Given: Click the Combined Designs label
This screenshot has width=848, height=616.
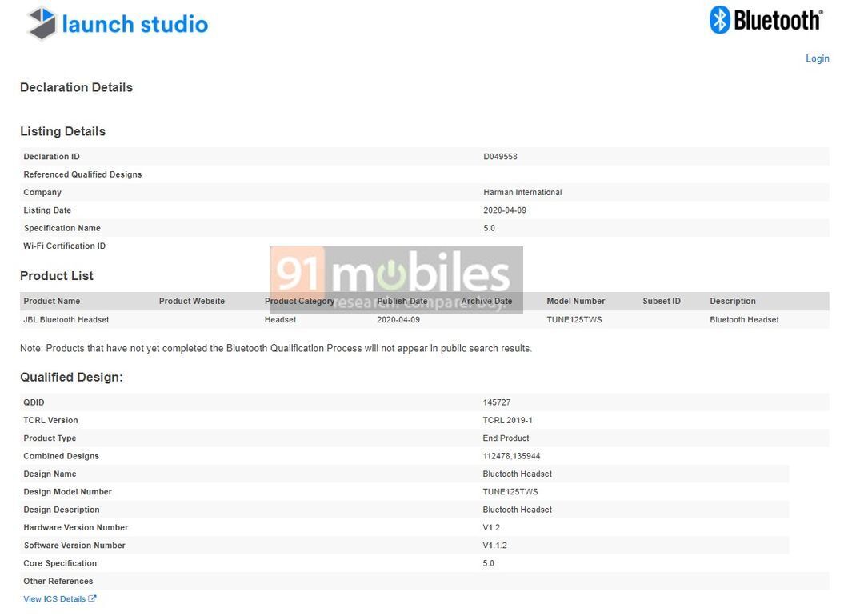Looking at the screenshot, I should pos(61,457).
